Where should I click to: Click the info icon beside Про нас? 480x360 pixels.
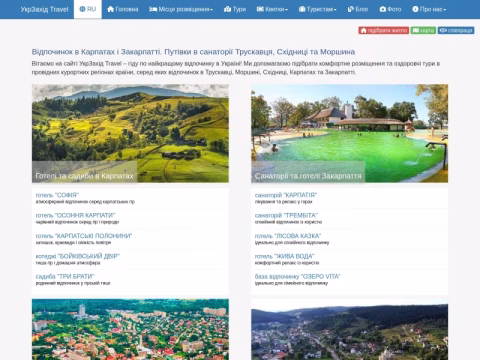click(x=415, y=9)
